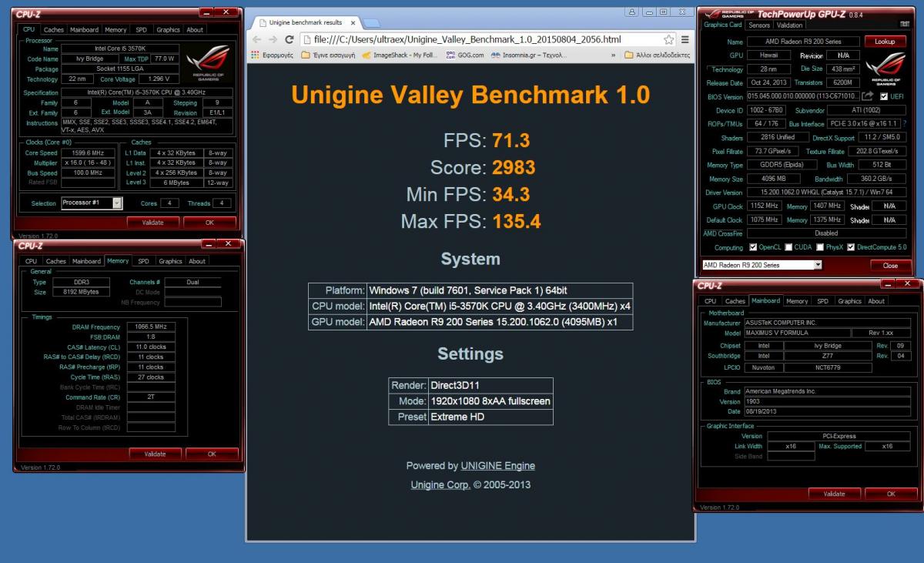Viewport: 924px width, 563px height.
Task: Close the Unigine benchmark results tab
Action: coord(353,23)
